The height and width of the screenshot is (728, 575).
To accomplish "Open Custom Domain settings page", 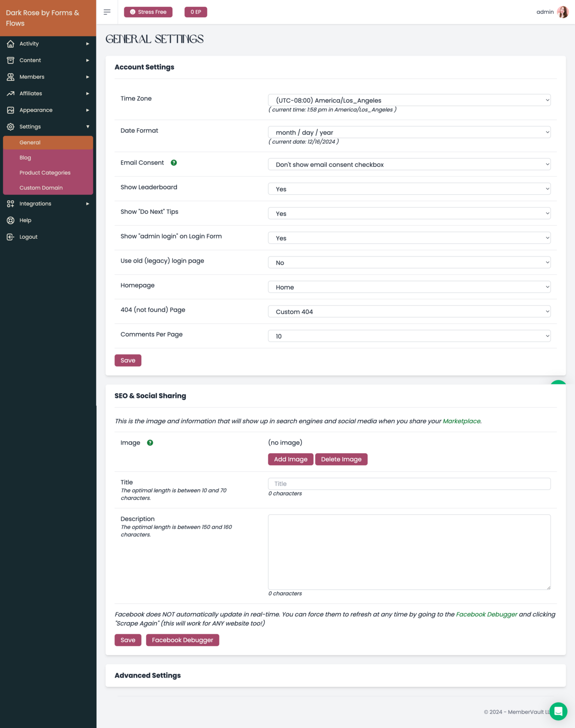I will (41, 188).
